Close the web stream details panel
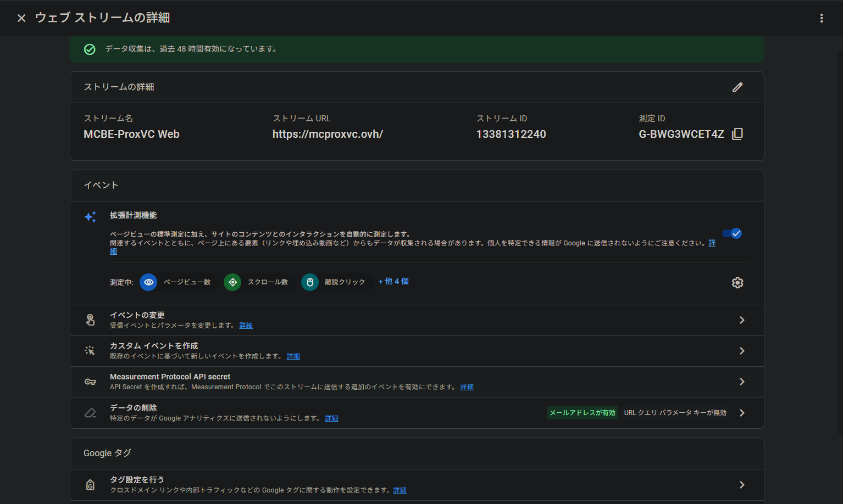 pyautogui.click(x=21, y=18)
